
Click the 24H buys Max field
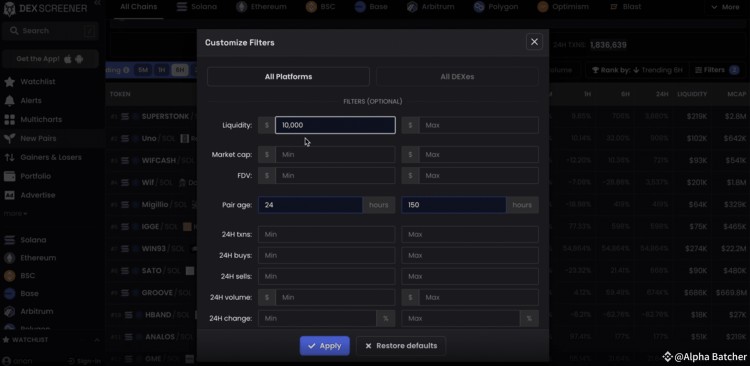(x=470, y=255)
